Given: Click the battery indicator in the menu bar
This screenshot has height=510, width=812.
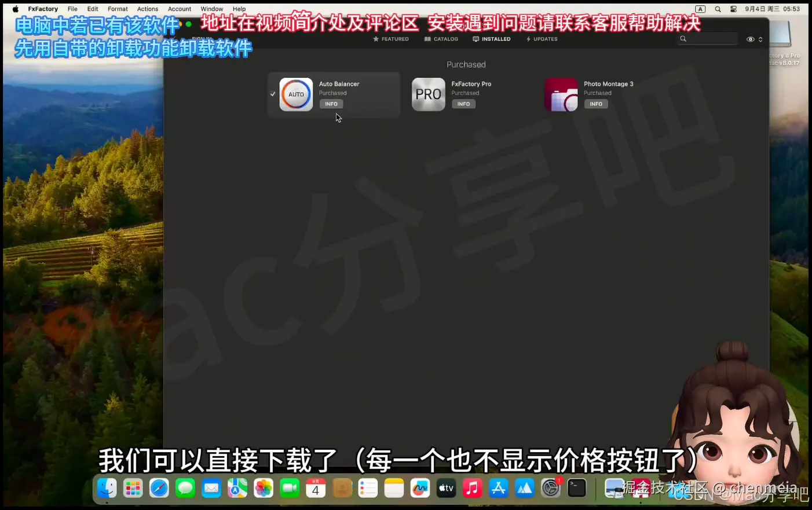Looking at the screenshot, I should tap(733, 9).
